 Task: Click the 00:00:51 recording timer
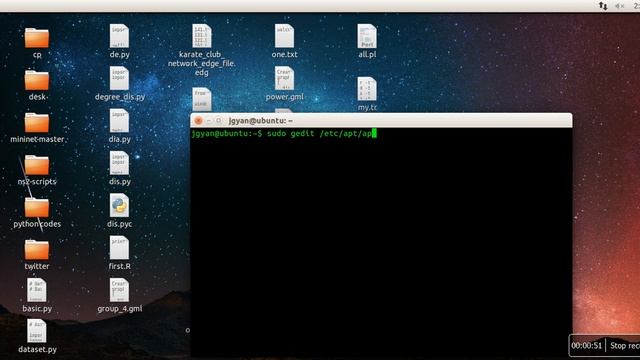coord(587,346)
